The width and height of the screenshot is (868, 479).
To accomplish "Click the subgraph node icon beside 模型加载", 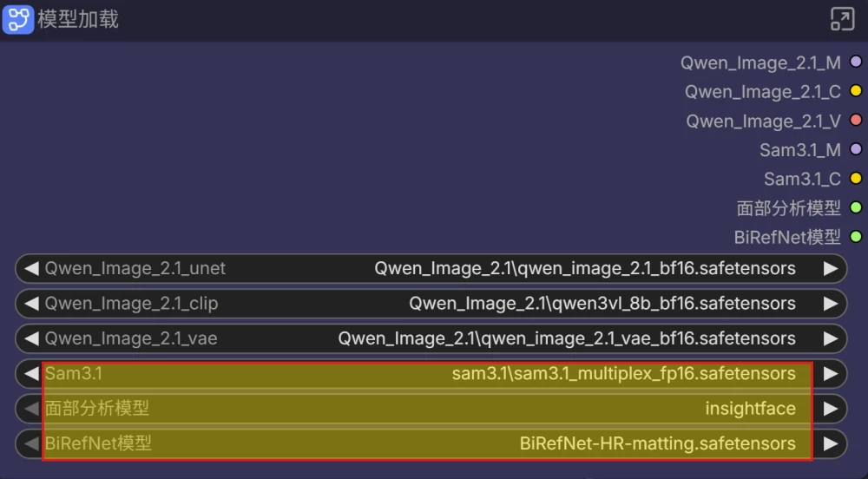I will click(x=17, y=19).
